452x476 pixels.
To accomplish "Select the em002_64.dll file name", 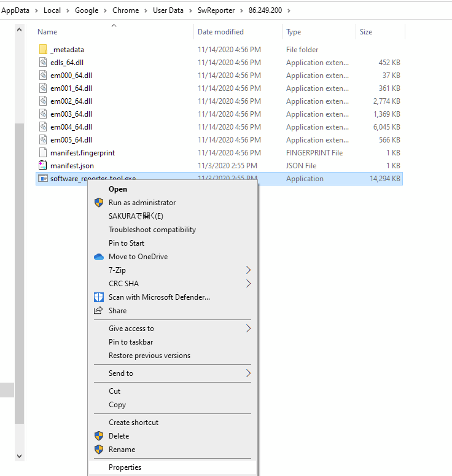I will click(x=71, y=101).
